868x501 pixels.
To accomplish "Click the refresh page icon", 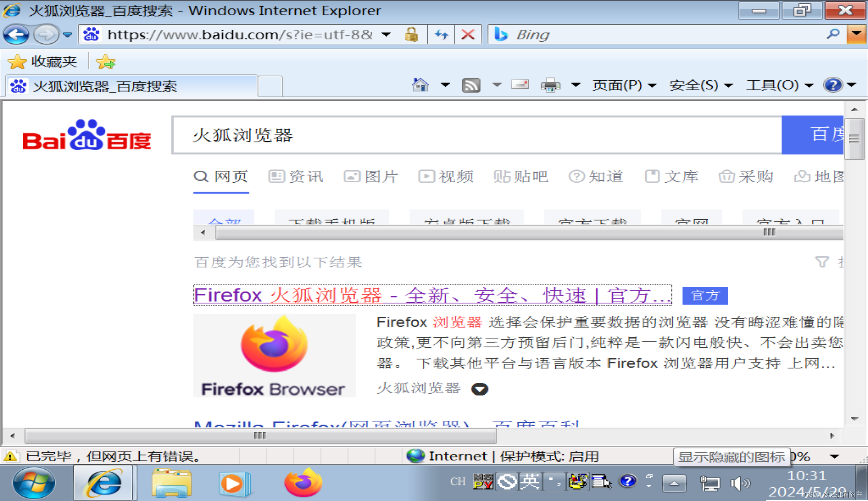I will (x=441, y=34).
